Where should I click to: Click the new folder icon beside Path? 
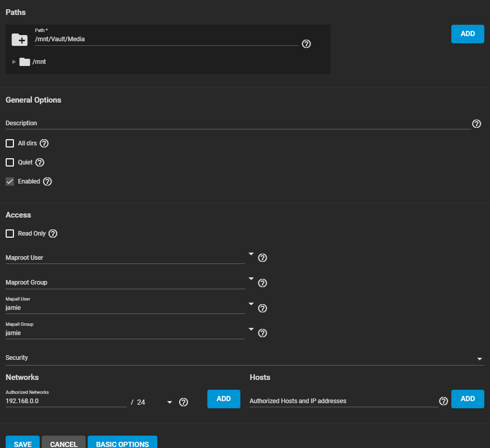click(x=20, y=39)
